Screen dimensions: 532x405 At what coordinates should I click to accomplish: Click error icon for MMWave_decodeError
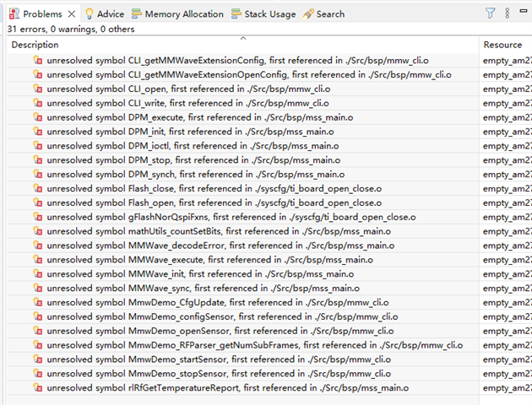pyautogui.click(x=38, y=246)
